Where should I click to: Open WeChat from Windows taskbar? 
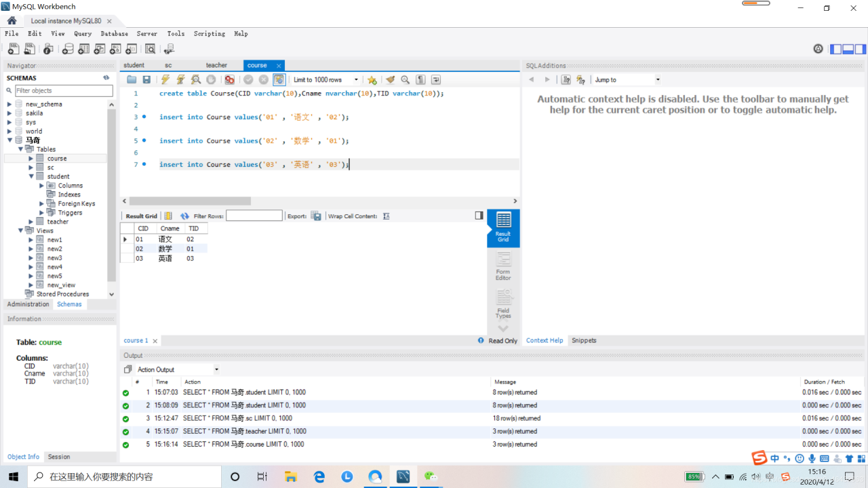coord(431,476)
